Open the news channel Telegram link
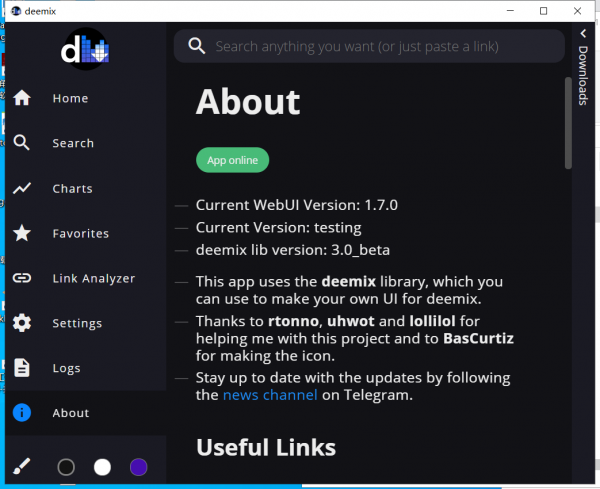The image size is (600, 489). coord(270,394)
